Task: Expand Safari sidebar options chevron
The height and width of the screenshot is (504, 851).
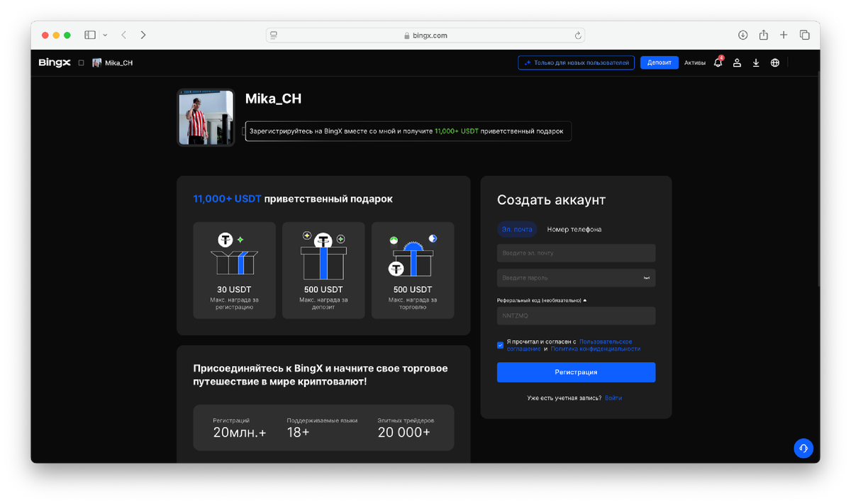Action: (105, 35)
